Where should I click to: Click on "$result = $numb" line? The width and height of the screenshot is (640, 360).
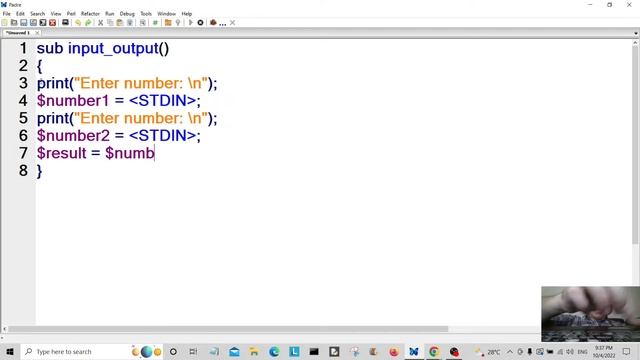tap(96, 153)
